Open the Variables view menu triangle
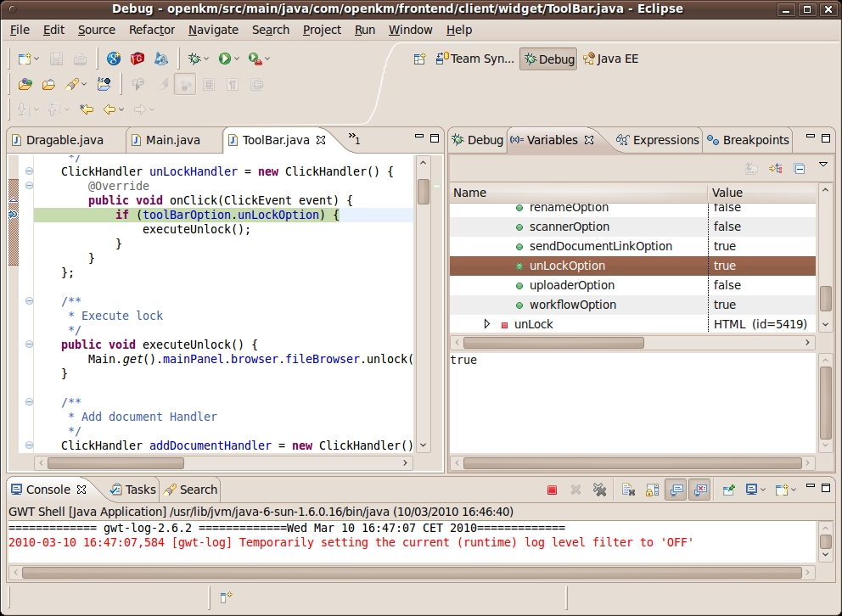This screenshot has width=842, height=616. pyautogui.click(x=822, y=165)
